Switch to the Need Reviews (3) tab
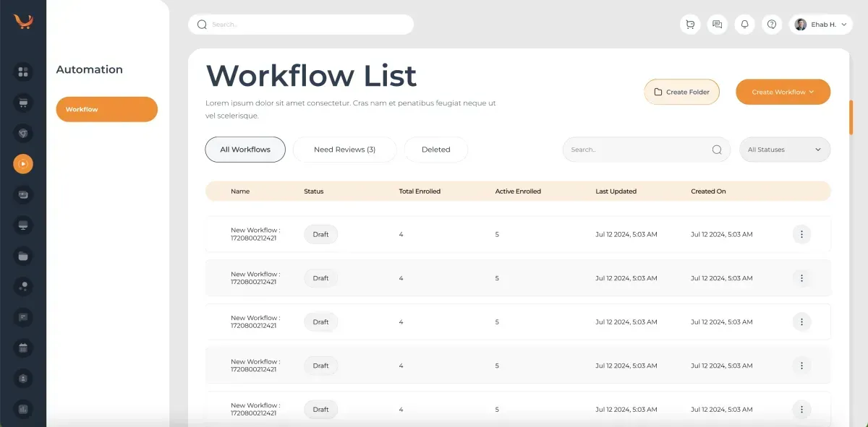868x427 pixels. click(x=344, y=150)
